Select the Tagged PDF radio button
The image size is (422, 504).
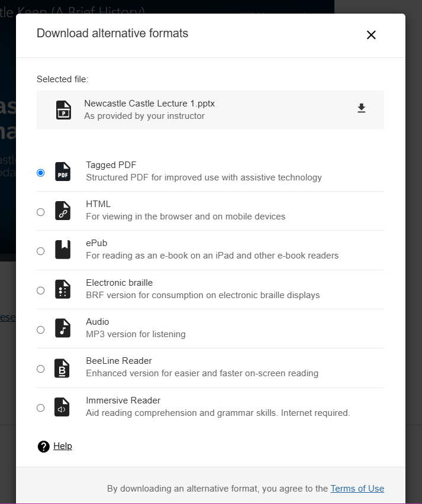[x=40, y=173]
